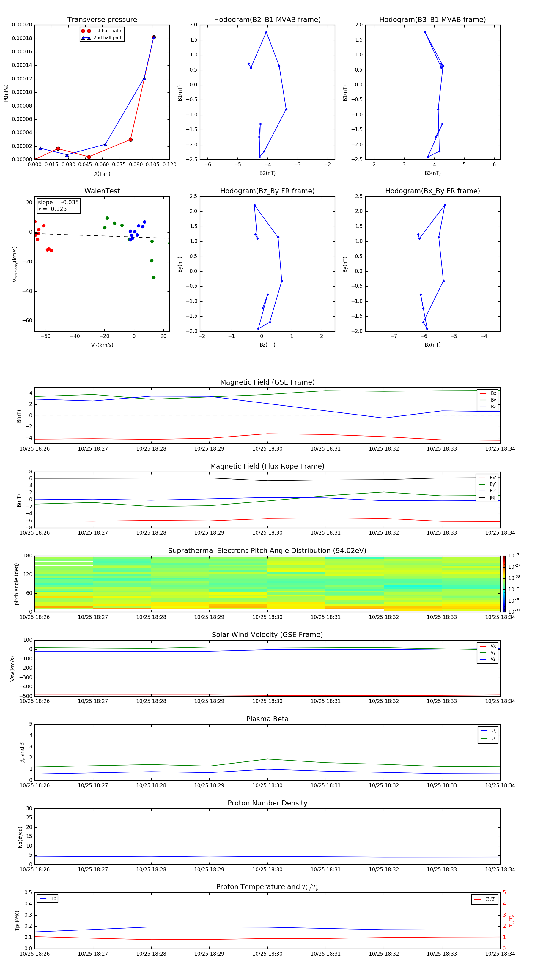Click the 'pitch angle (deg)' axis label
The height and width of the screenshot is (980, 535).
pos(16,584)
